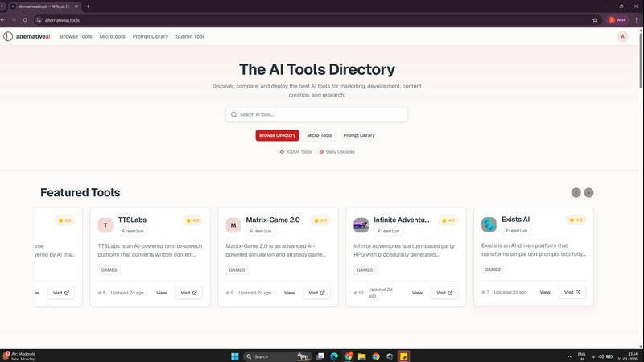The image size is (644, 362).
Task: Click the GAMES tag on Exists AI card
Action: click(492, 269)
